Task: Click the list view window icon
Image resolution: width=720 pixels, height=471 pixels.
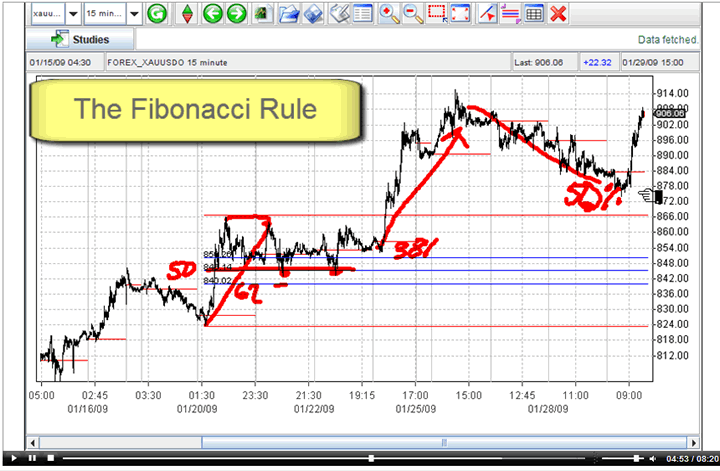Action: tap(363, 14)
